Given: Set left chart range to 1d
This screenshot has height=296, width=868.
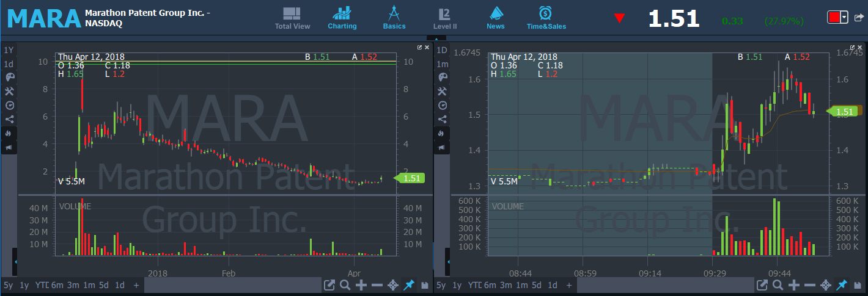Looking at the screenshot, I should (120, 285).
